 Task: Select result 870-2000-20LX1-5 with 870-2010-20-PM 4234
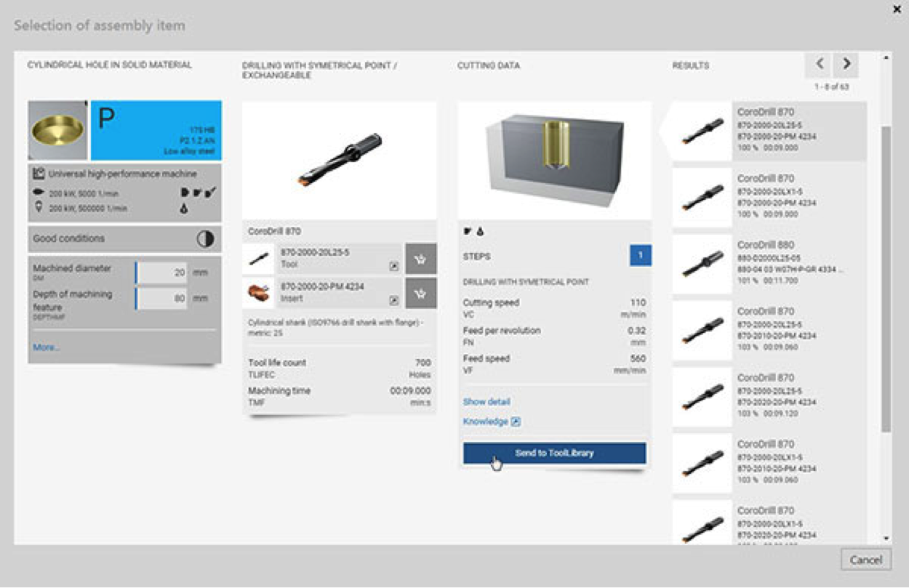pos(769,463)
